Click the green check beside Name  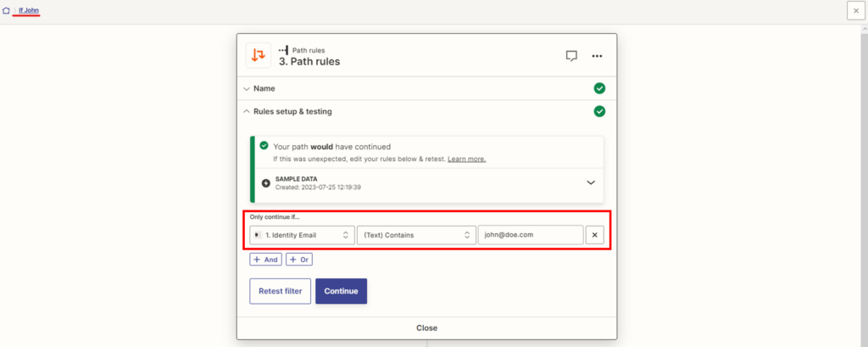click(x=599, y=88)
